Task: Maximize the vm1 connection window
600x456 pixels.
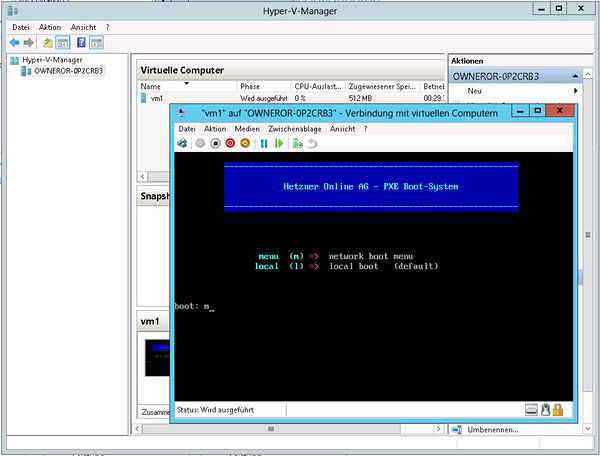Action: [x=538, y=111]
